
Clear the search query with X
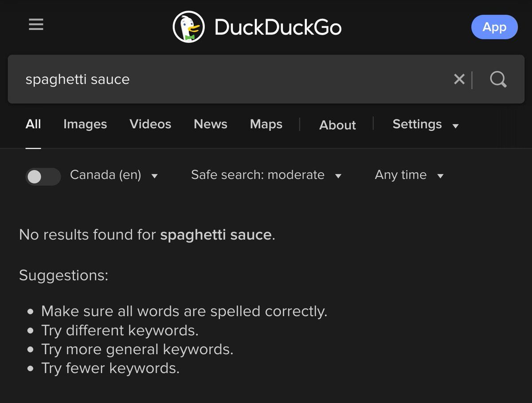coord(459,79)
